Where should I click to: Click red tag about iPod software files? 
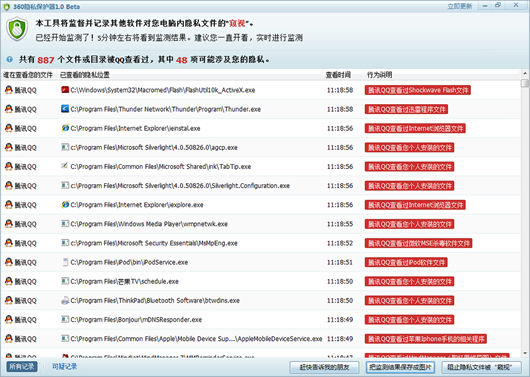[x=406, y=262]
